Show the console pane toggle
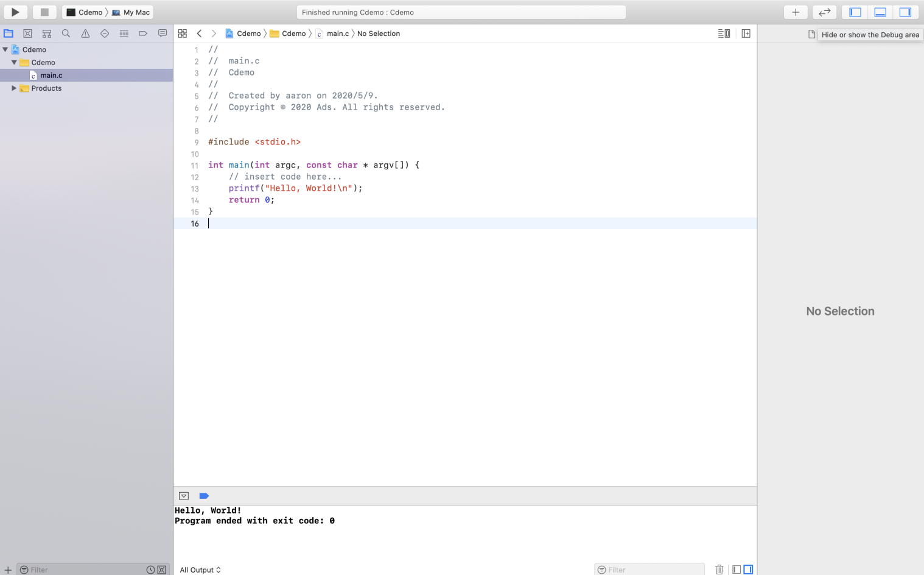924x575 pixels. pos(748,570)
